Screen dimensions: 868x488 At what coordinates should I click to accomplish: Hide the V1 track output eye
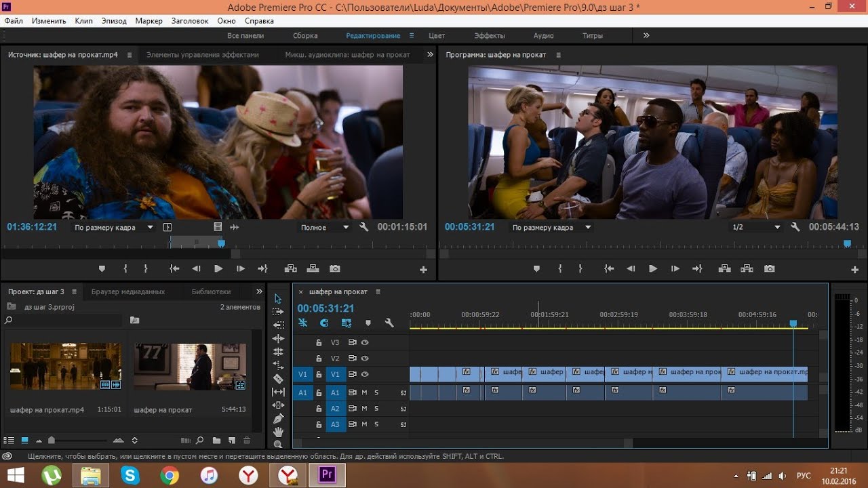click(365, 374)
